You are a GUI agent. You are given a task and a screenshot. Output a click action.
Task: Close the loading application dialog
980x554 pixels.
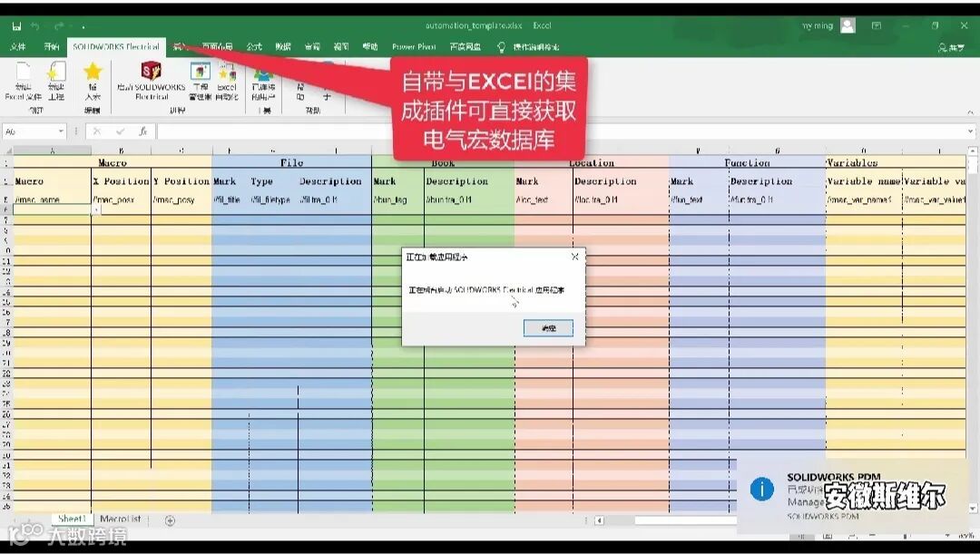pyautogui.click(x=575, y=257)
